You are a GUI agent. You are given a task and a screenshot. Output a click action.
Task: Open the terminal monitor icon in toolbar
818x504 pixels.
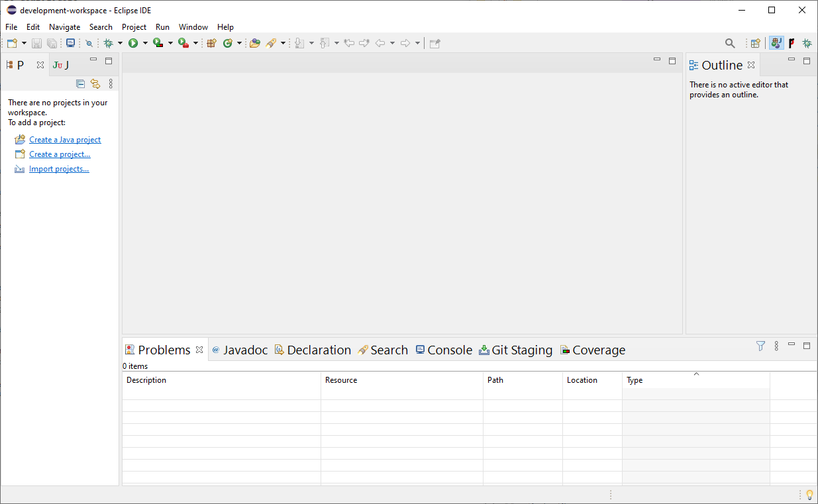click(70, 43)
